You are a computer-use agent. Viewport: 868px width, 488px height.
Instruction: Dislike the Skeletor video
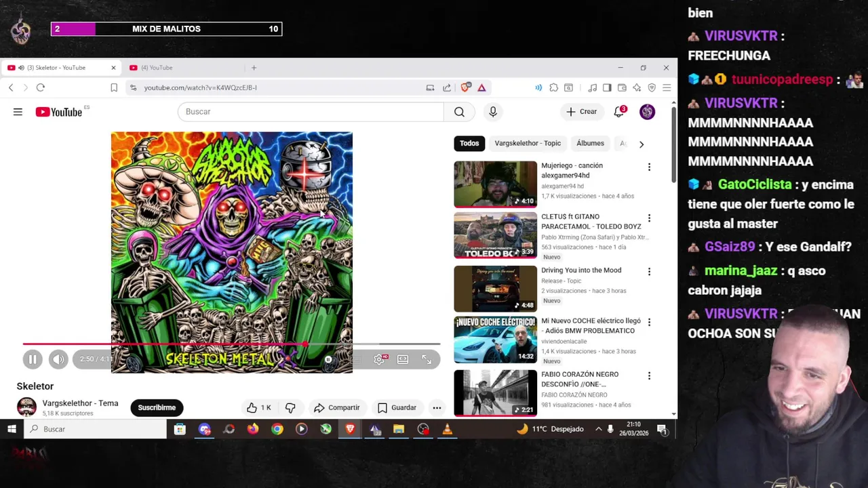coord(290,407)
